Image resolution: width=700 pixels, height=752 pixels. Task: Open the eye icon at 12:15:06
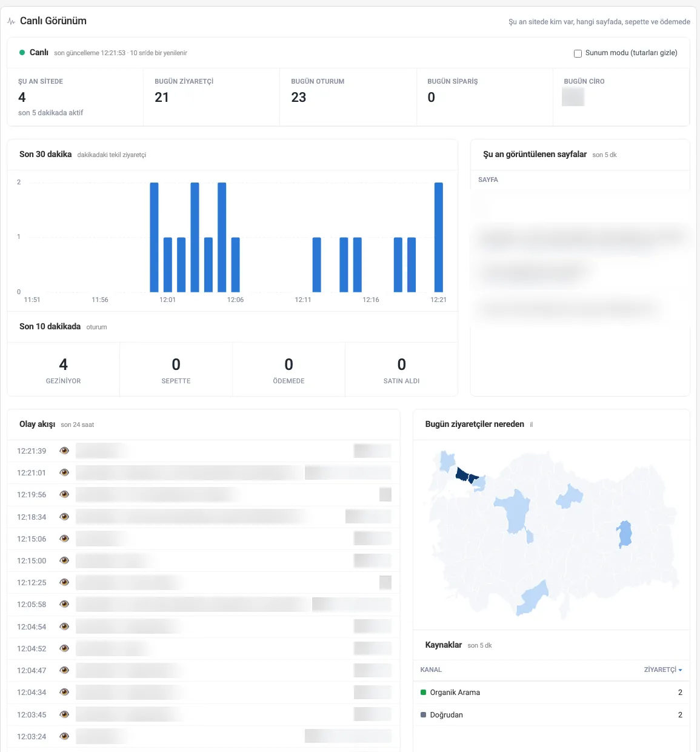[64, 539]
